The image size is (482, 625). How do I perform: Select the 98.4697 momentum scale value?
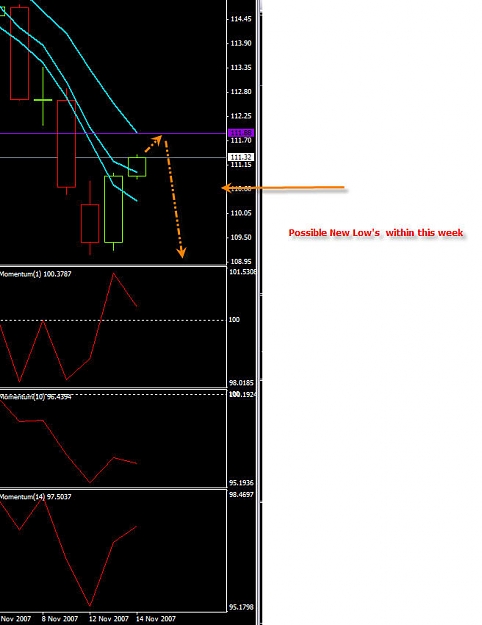(241, 495)
